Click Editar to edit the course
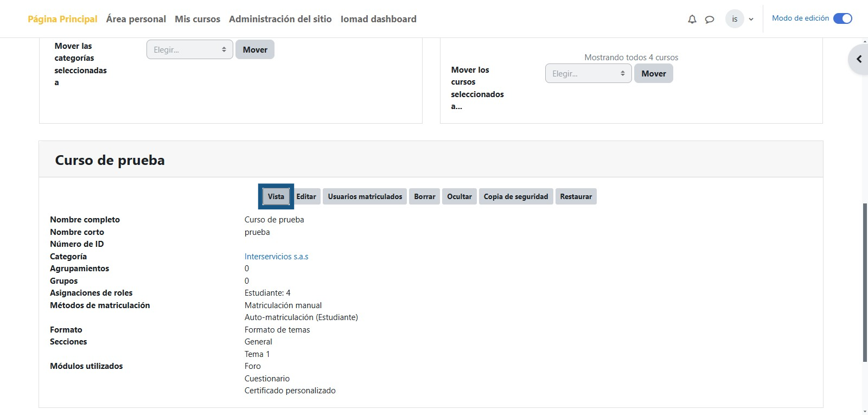The image size is (868, 415). click(306, 196)
